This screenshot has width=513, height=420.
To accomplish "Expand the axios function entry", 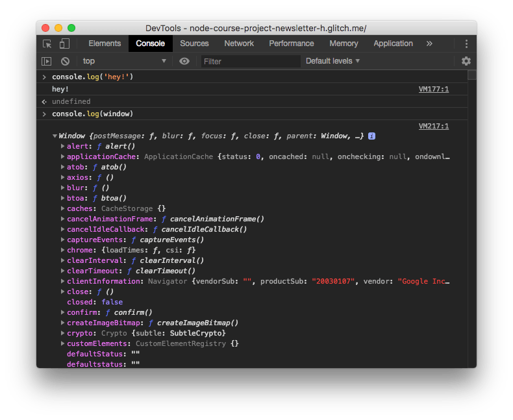I will tap(62, 177).
